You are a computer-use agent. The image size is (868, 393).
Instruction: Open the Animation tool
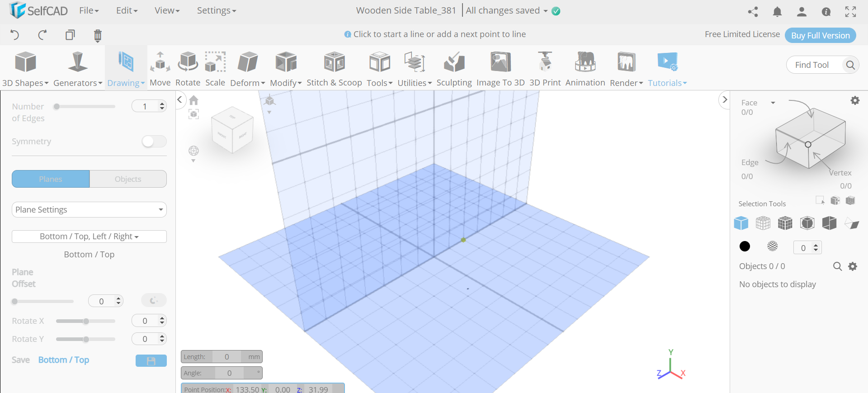coord(585,69)
